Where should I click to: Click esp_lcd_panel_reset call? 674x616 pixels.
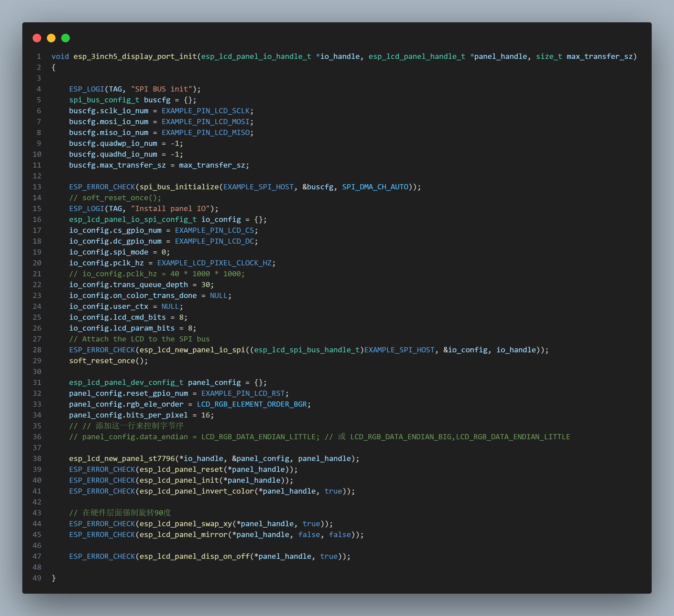point(181,469)
